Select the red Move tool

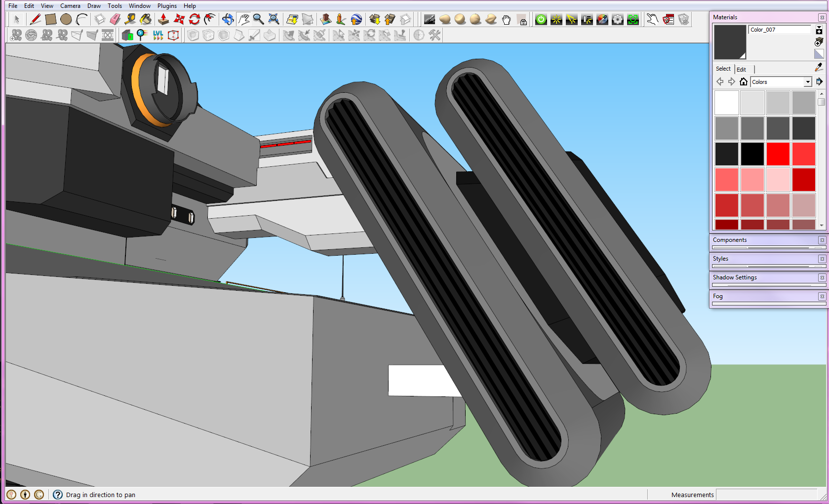(179, 19)
